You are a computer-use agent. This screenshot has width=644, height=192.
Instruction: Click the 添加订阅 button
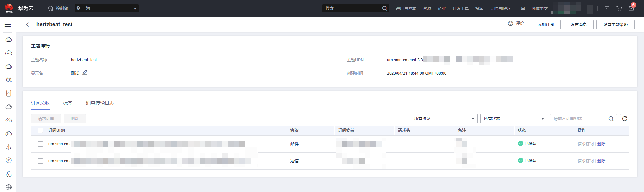pos(545,25)
